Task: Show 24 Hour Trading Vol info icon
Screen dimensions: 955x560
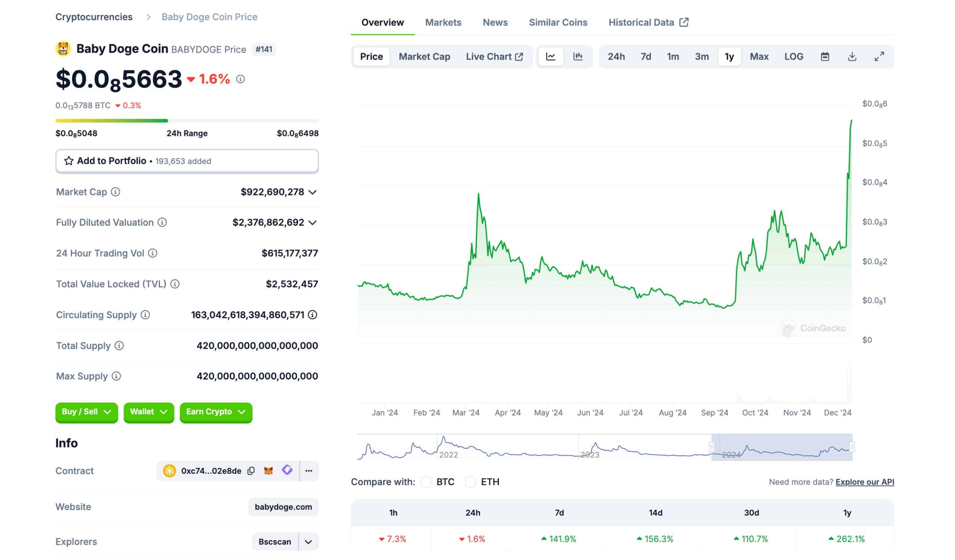Action: (153, 253)
